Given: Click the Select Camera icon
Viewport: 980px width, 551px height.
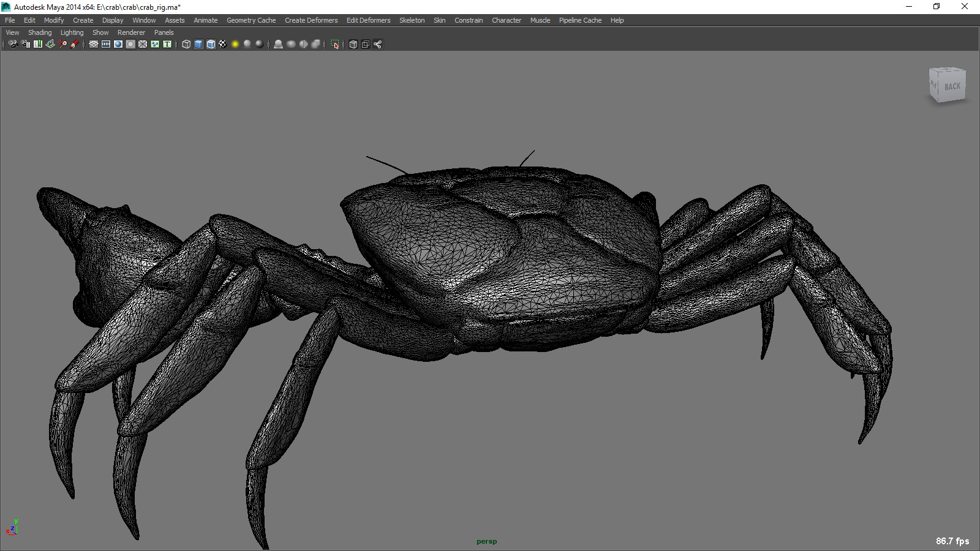Looking at the screenshot, I should (x=13, y=44).
